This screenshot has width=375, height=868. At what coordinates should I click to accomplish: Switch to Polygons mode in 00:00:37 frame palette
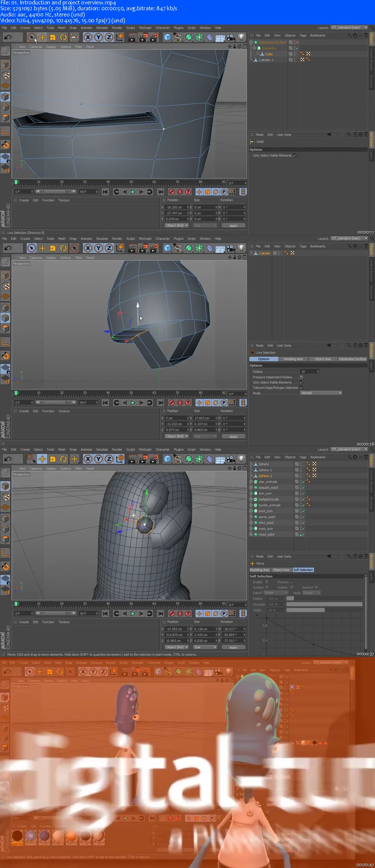(5, 540)
